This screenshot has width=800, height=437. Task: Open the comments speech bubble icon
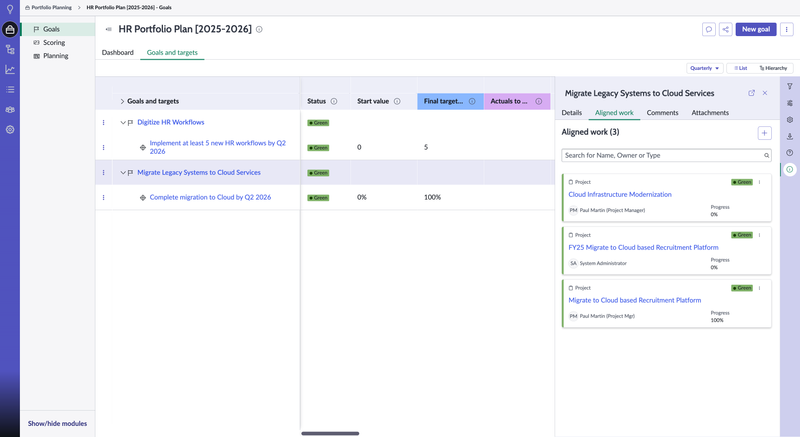coord(709,29)
